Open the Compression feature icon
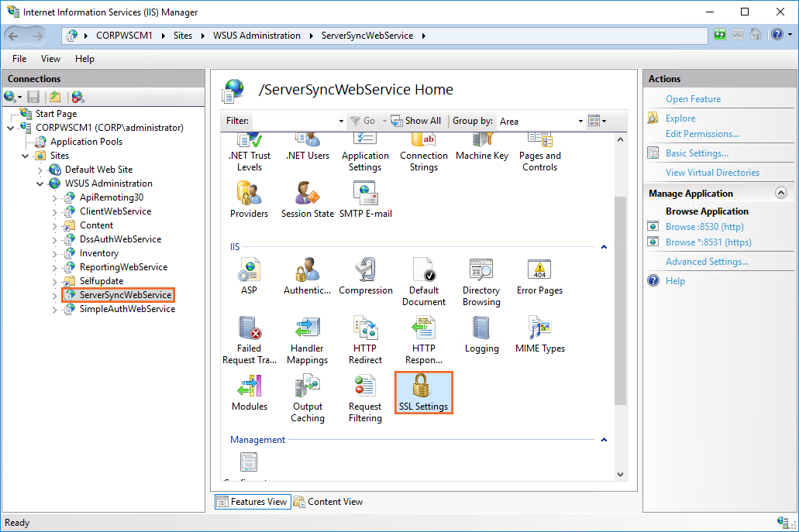This screenshot has width=799, height=532. click(365, 276)
